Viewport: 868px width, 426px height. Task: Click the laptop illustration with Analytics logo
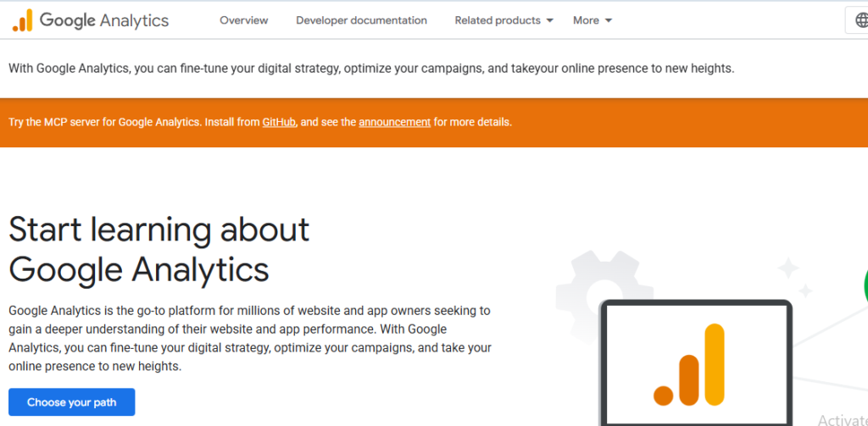click(x=696, y=363)
